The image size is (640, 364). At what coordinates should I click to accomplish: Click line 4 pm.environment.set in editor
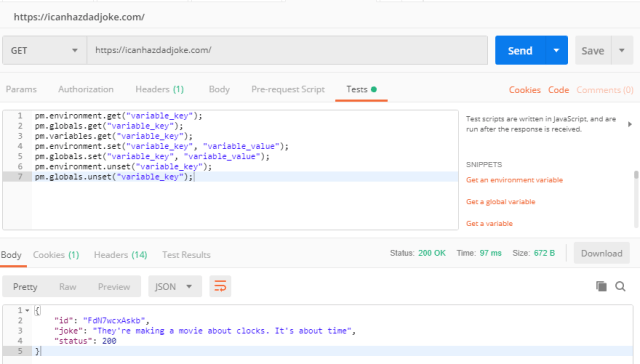tap(161, 146)
